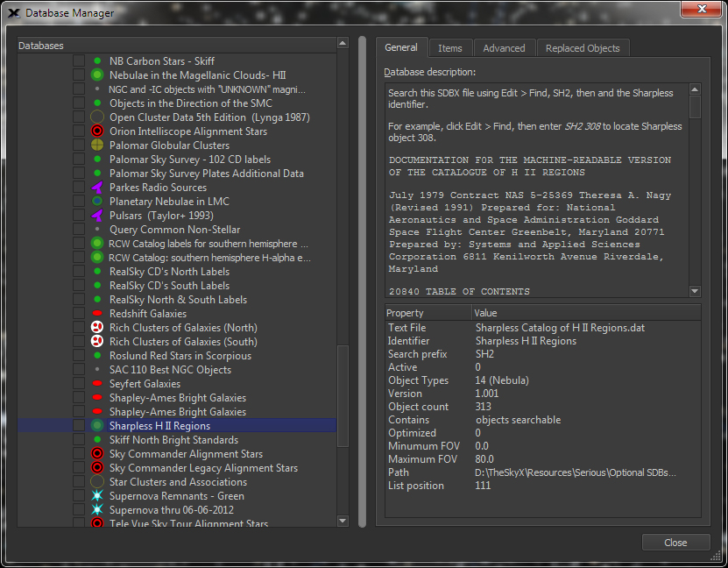Viewport: 728px width, 568px height.
Task: Toggle the Query Common Non-Stellar checkbox
Action: pos(79,230)
